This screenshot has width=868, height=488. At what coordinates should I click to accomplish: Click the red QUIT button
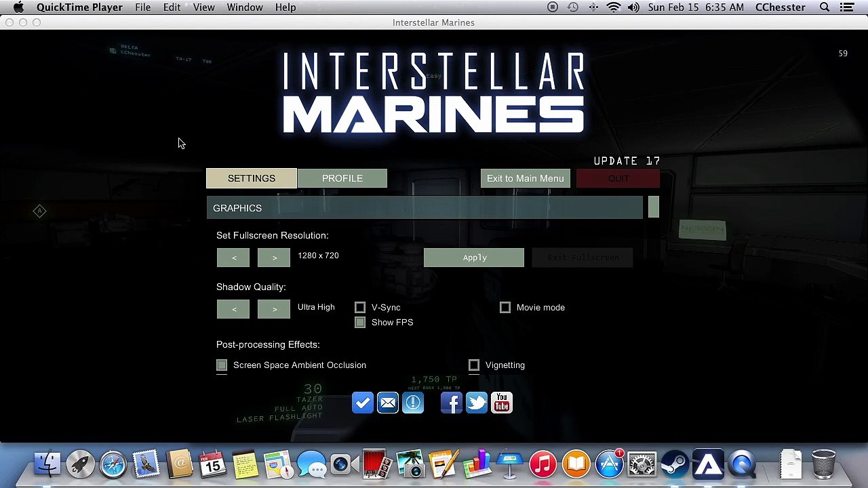[x=618, y=178]
